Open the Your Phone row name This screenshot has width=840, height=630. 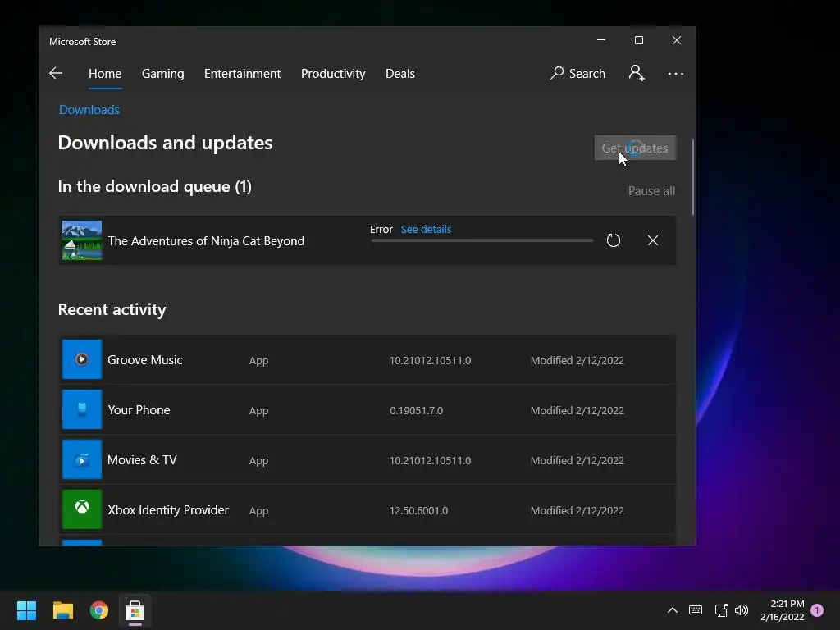click(x=139, y=410)
